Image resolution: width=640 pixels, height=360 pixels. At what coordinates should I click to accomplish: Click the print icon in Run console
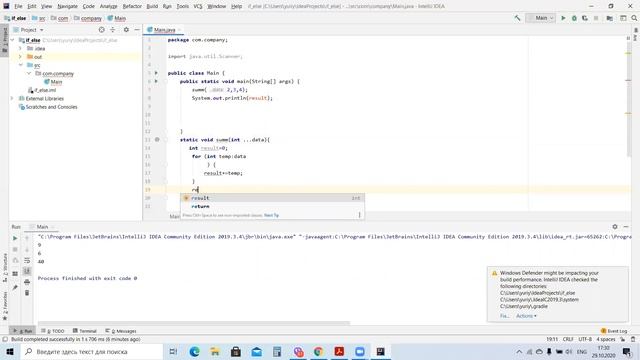[x=27, y=282]
